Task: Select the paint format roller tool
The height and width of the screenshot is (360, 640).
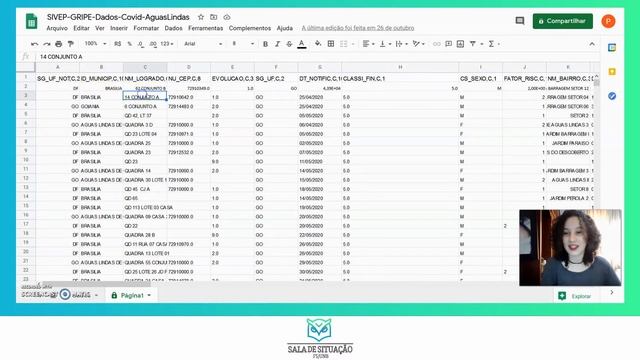Action: point(71,44)
